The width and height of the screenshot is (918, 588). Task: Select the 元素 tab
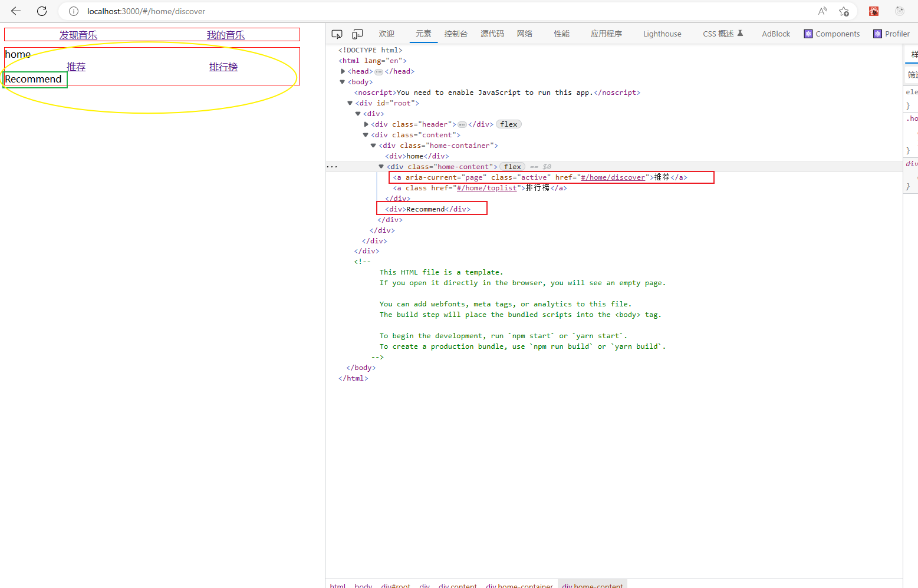423,34
